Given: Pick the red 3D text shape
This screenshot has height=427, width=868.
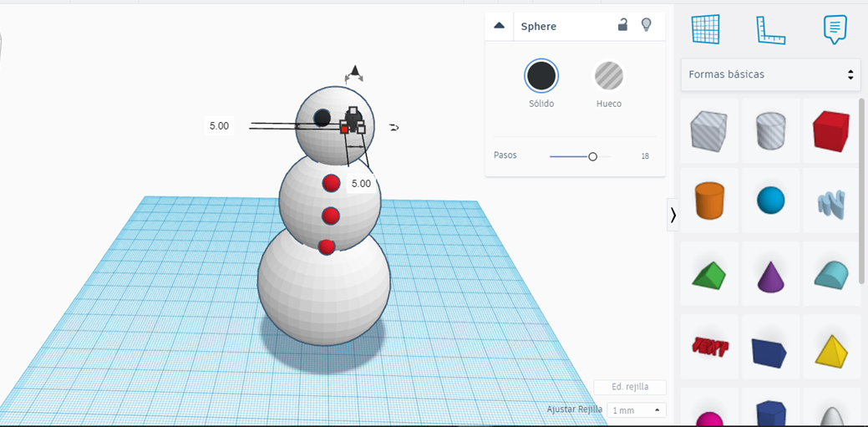Looking at the screenshot, I should (709, 347).
